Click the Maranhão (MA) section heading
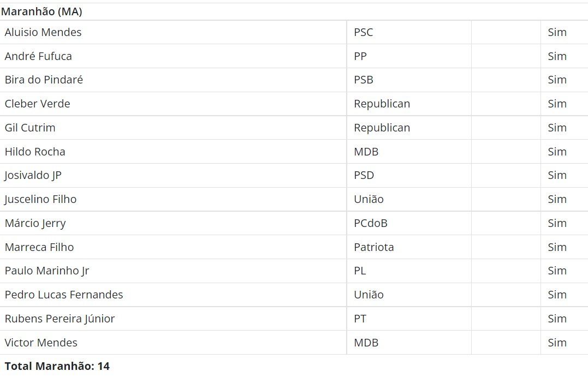 [x=41, y=11]
